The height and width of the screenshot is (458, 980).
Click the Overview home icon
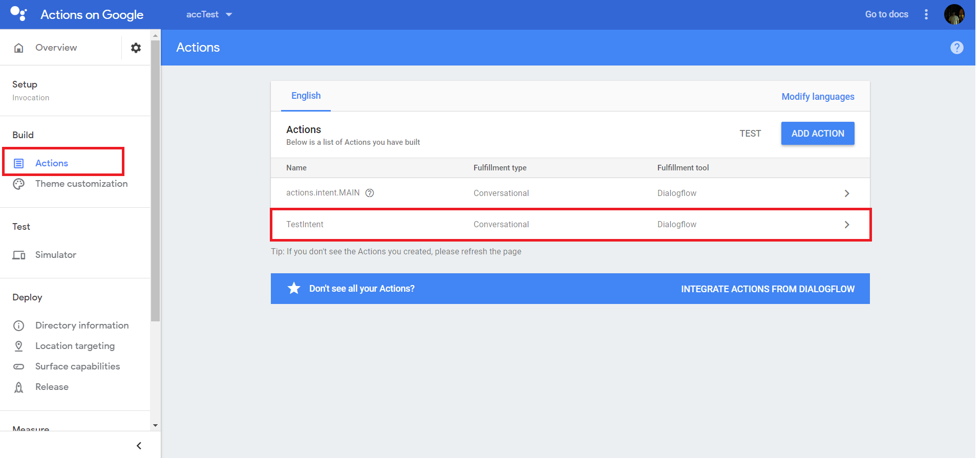click(x=19, y=48)
